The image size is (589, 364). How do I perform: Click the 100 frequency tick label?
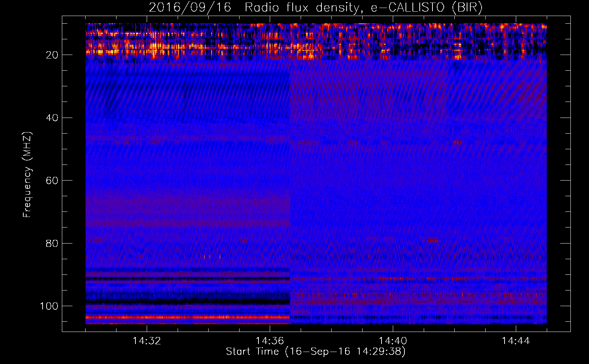[49, 306]
